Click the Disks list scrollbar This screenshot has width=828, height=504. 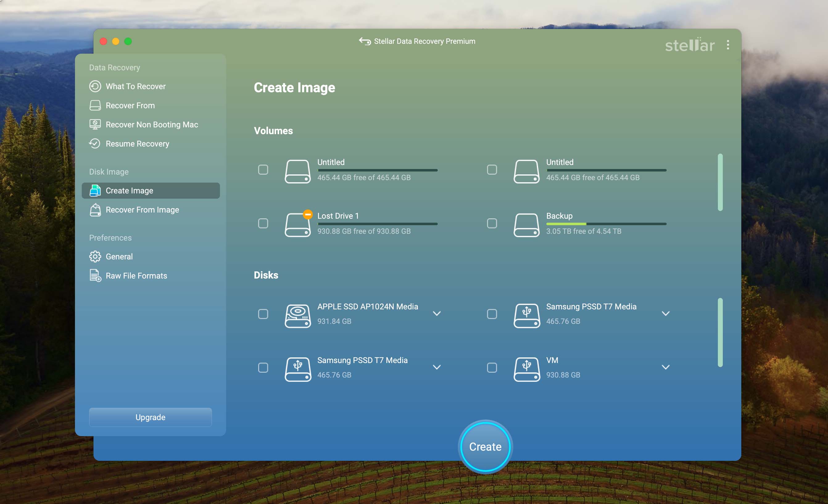[x=720, y=333]
